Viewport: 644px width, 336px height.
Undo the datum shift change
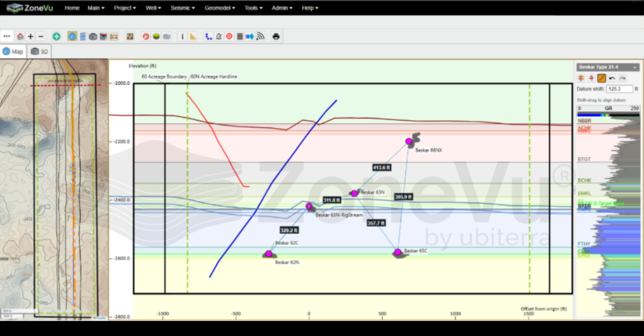612,78
